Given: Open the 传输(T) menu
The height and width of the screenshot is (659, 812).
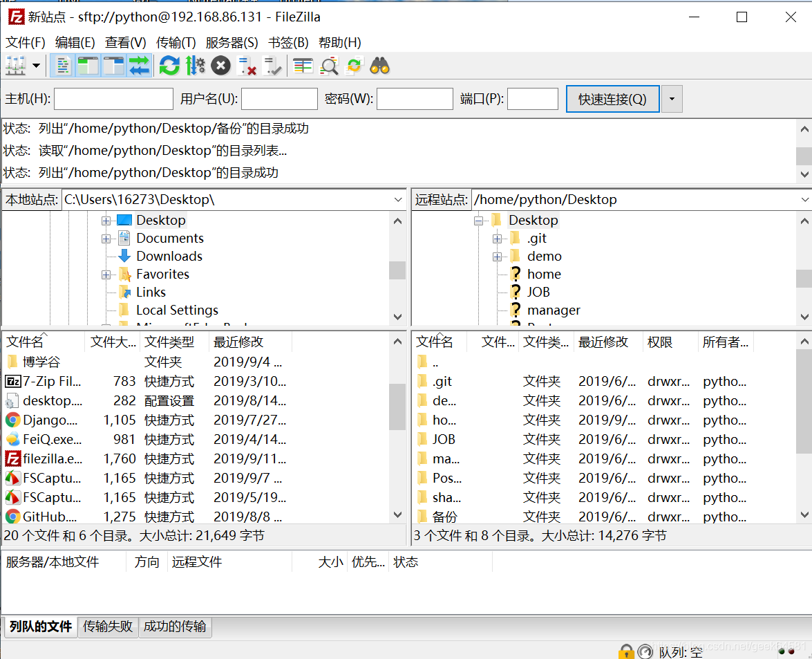Looking at the screenshot, I should click(176, 42).
